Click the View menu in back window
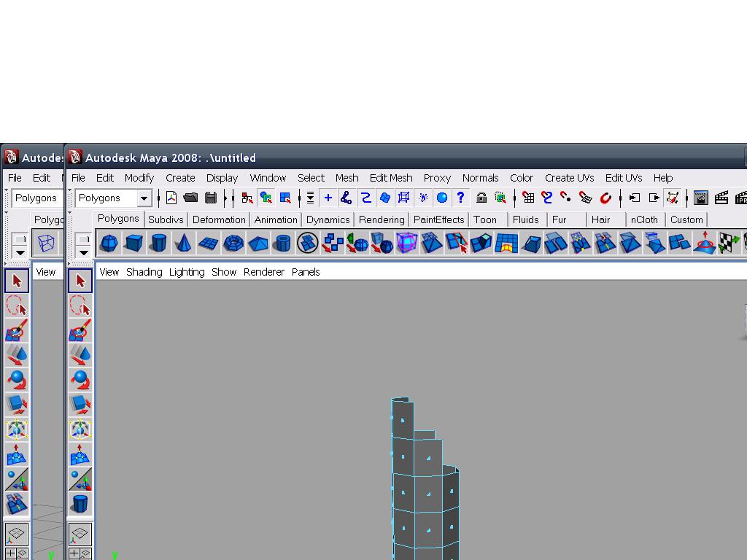Viewport: 747px width, 560px height. pyautogui.click(x=46, y=272)
